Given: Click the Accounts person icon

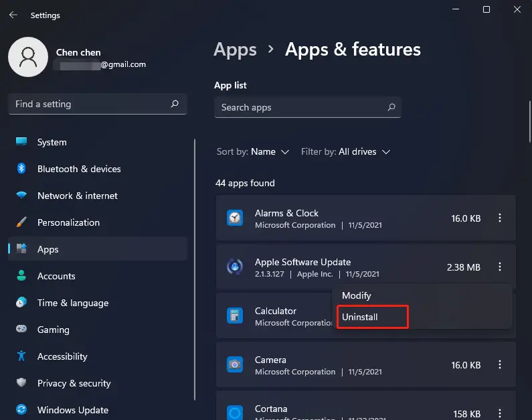Looking at the screenshot, I should 21,275.
